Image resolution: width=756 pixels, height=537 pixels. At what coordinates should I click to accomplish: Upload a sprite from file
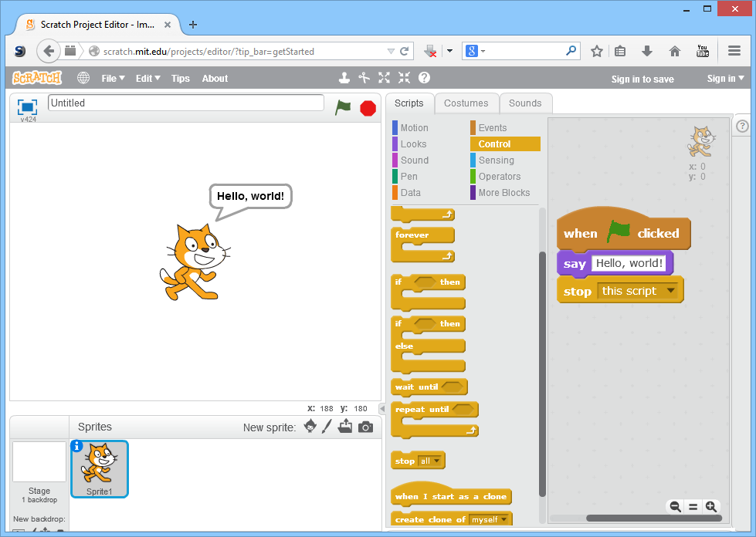[x=345, y=426]
